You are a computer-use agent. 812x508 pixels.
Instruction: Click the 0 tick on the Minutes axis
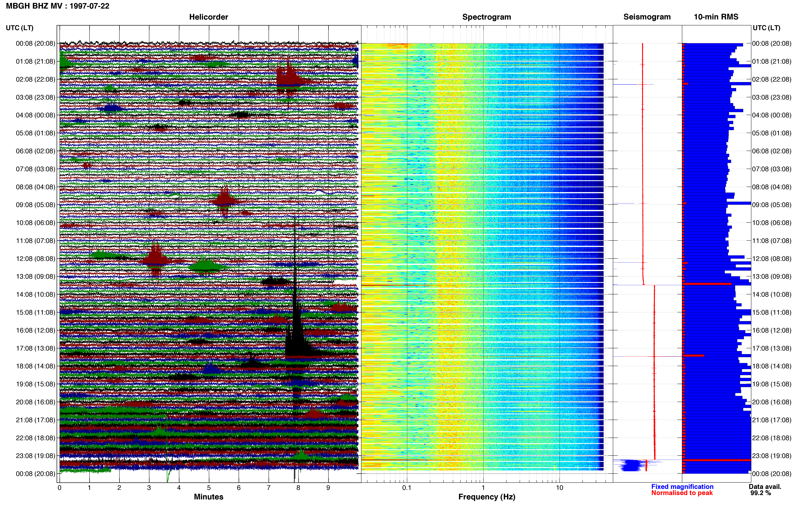pos(59,488)
